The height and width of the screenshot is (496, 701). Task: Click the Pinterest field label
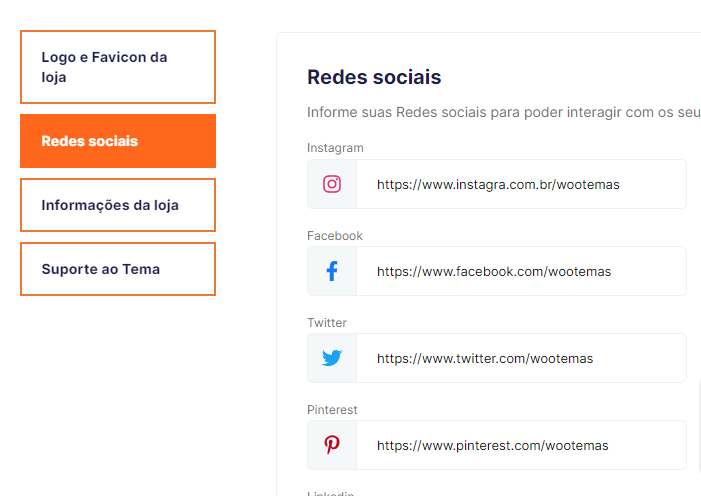tap(332, 410)
